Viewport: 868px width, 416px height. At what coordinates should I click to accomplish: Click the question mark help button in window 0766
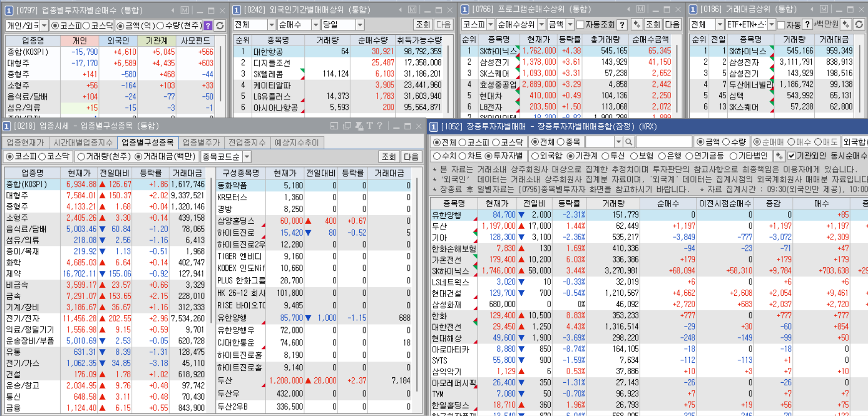pos(622,24)
